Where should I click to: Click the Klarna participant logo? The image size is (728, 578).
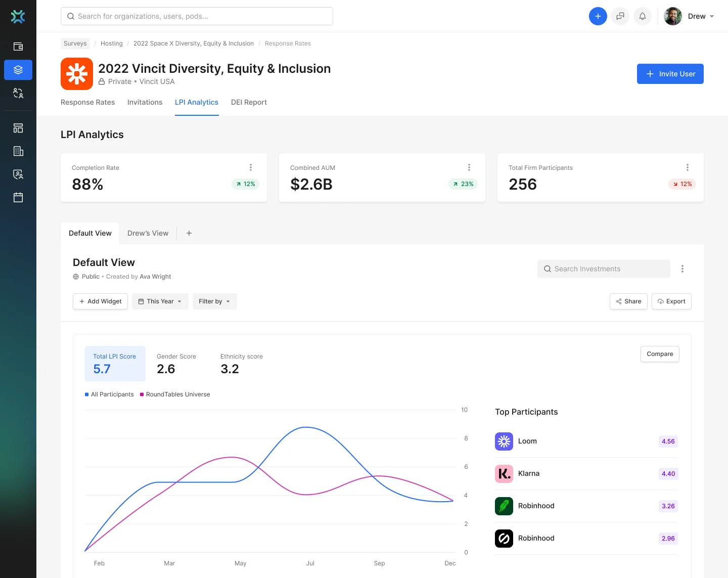pos(504,474)
